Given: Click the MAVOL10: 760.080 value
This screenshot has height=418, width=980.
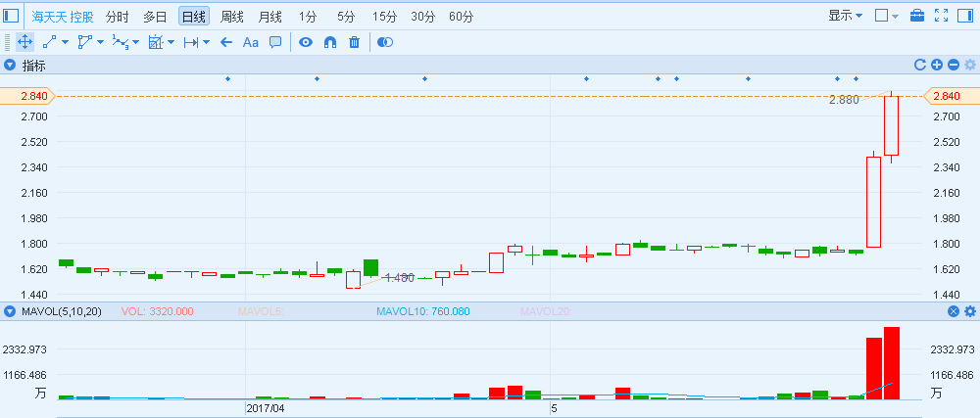Looking at the screenshot, I should (423, 311).
